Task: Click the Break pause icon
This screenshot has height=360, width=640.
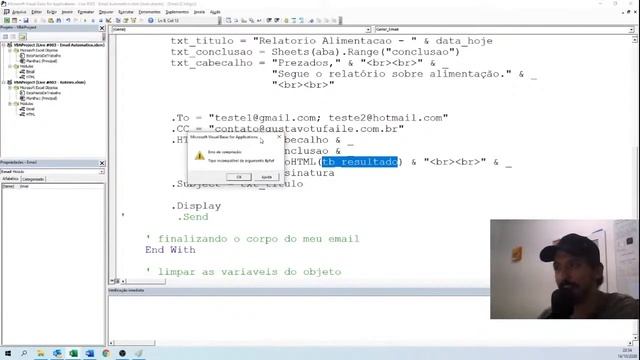Action: (93, 20)
